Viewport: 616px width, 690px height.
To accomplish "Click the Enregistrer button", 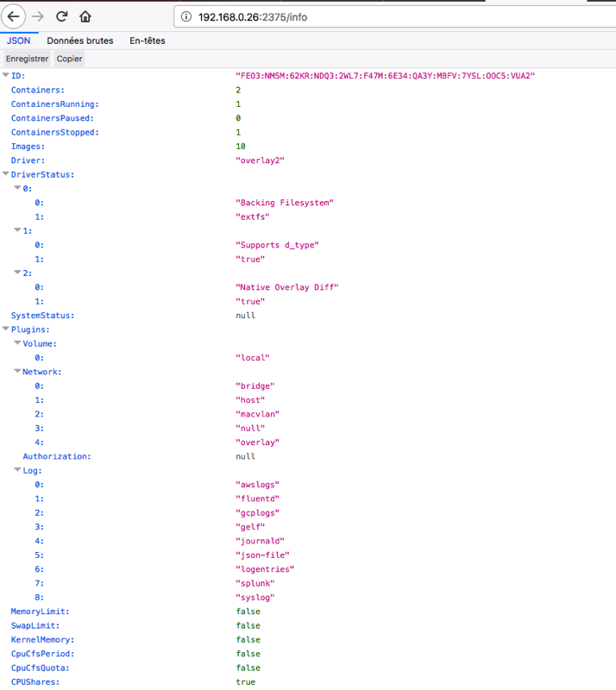I will pos(27,59).
